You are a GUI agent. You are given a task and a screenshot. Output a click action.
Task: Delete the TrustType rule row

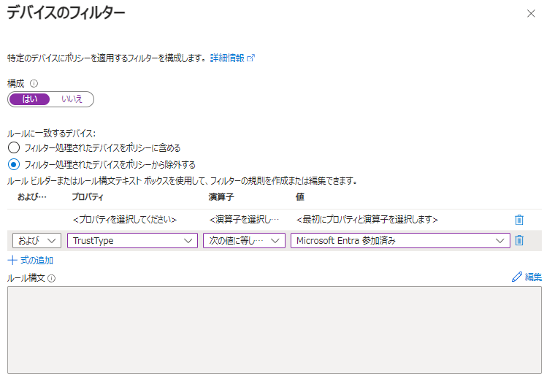[x=519, y=240]
